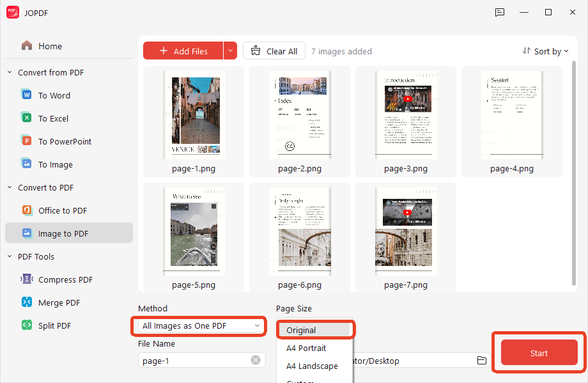Click the Office to PDF icon
Screen dimensions: 588x383
[27, 210]
